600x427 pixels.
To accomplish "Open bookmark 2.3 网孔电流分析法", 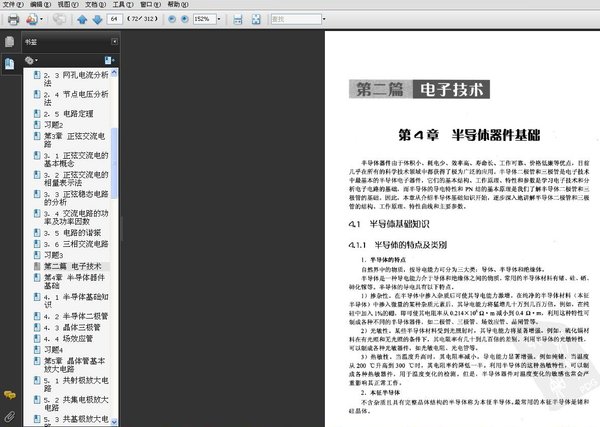I will (x=76, y=79).
